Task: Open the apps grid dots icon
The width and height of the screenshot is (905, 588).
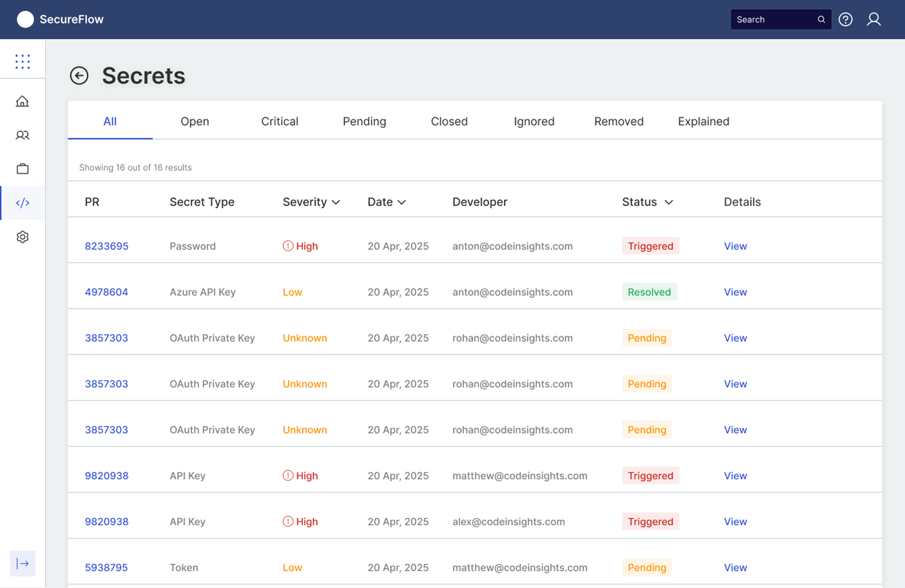Action: coord(22,62)
